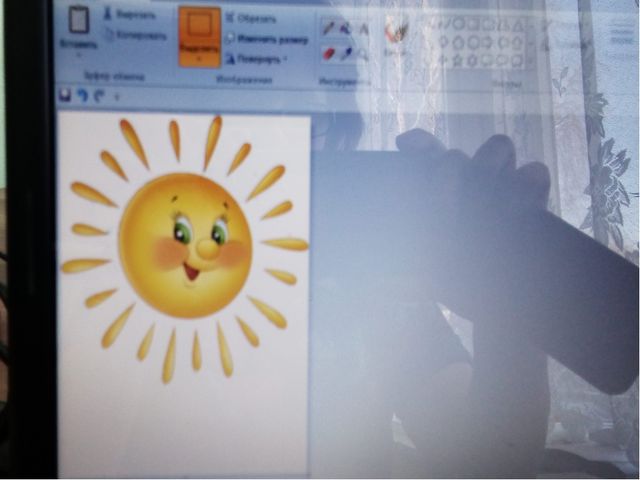Select the Oval callout shape
640x480 pixels.
[502, 60]
